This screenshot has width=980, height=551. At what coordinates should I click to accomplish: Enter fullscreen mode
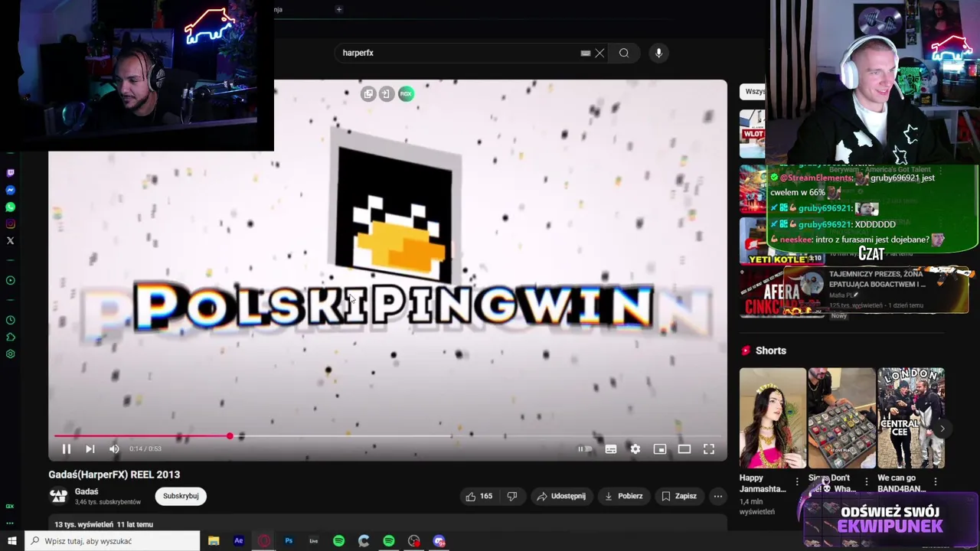(x=709, y=449)
